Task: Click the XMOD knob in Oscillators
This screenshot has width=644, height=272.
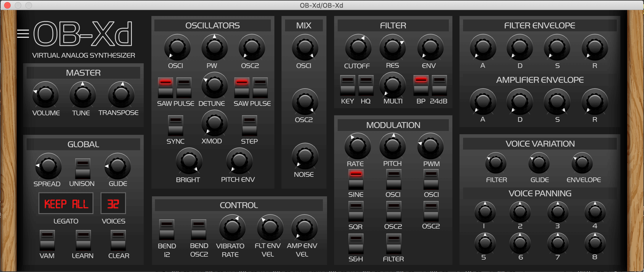Action: 214,123
